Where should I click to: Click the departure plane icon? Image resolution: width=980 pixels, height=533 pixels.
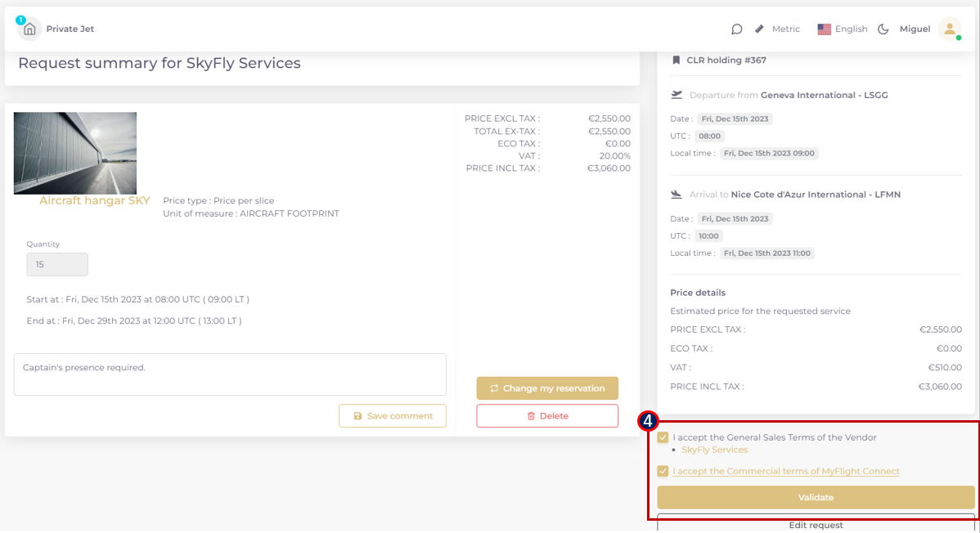click(677, 95)
